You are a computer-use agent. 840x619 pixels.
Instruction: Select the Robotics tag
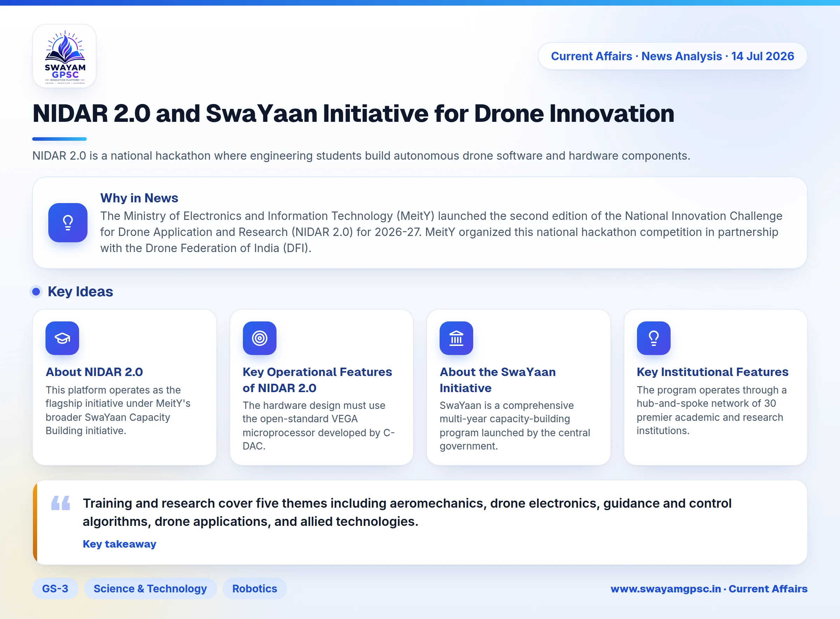[x=255, y=589]
